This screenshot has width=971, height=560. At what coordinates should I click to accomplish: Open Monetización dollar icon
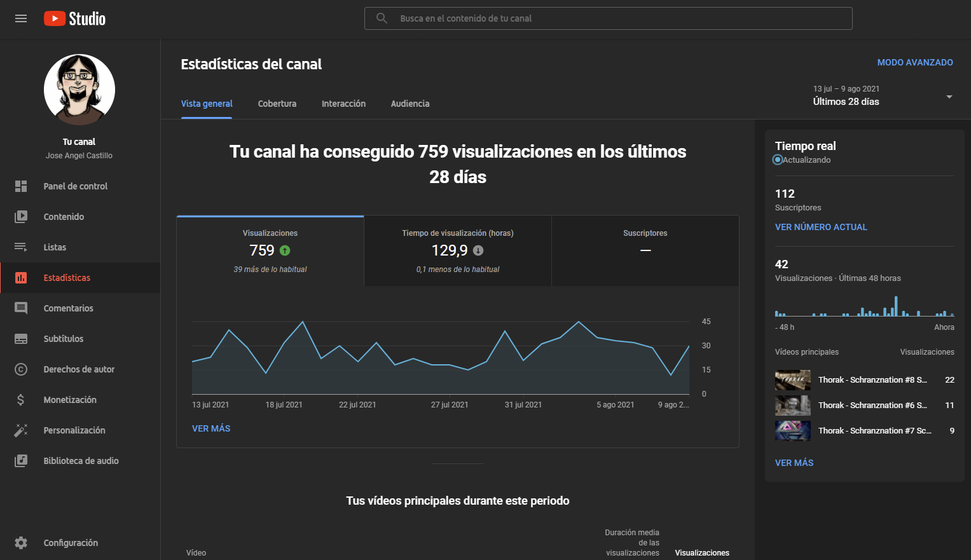point(21,400)
